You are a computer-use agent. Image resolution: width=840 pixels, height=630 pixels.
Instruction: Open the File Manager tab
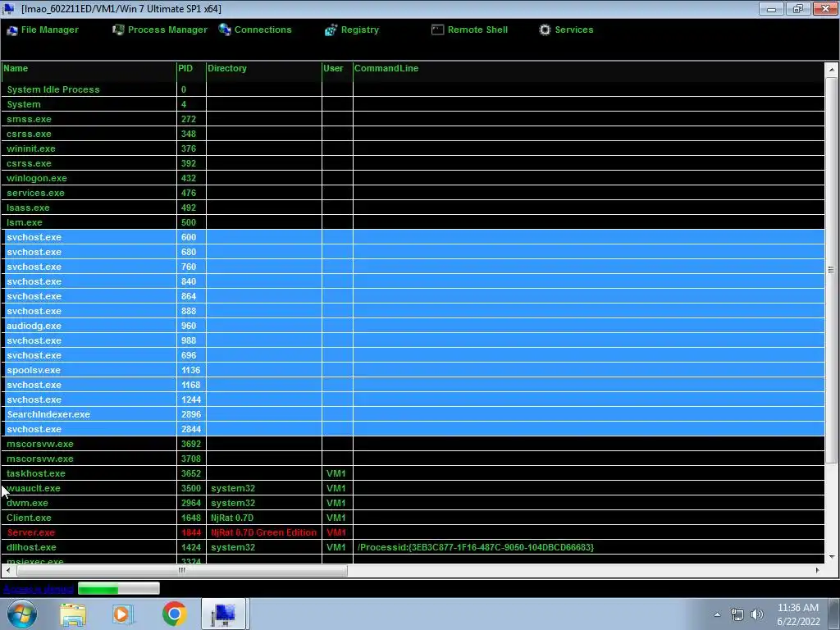click(43, 30)
